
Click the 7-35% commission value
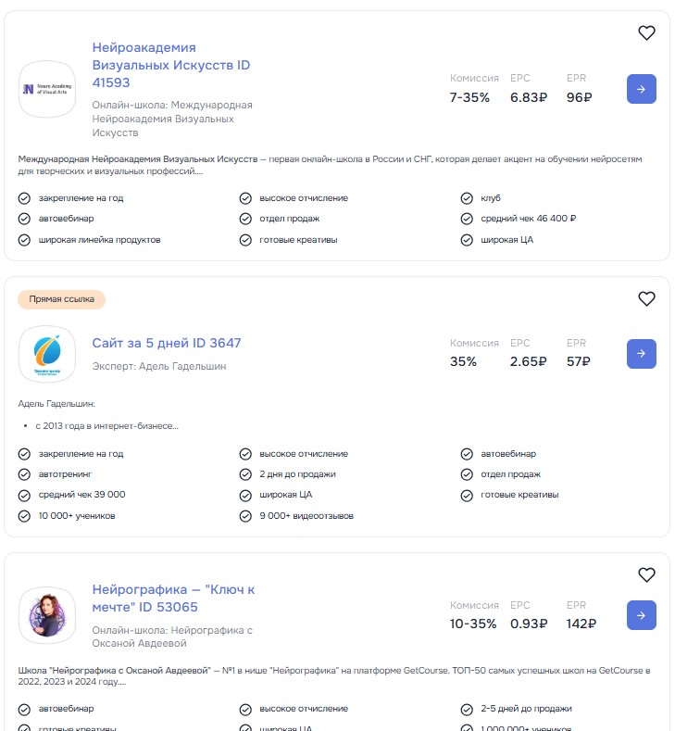(x=469, y=97)
